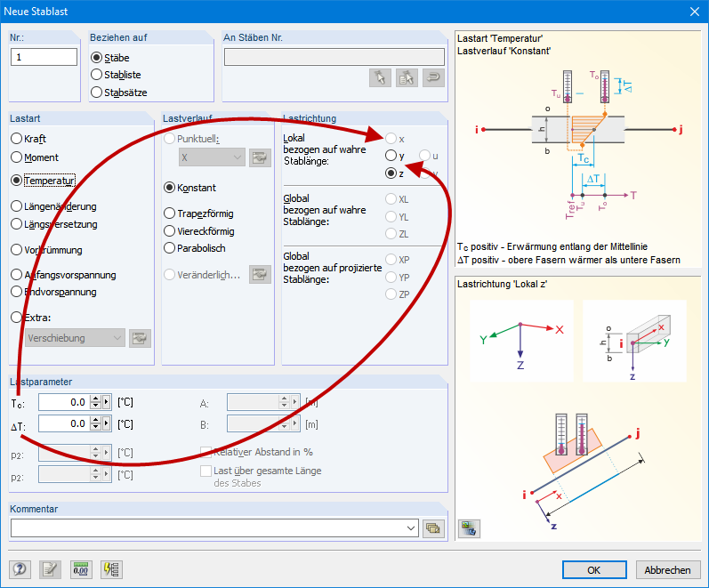The image size is (709, 588).
Task: Click the Lastrichtung 'Lokal z' illustration heading
Action: click(502, 284)
